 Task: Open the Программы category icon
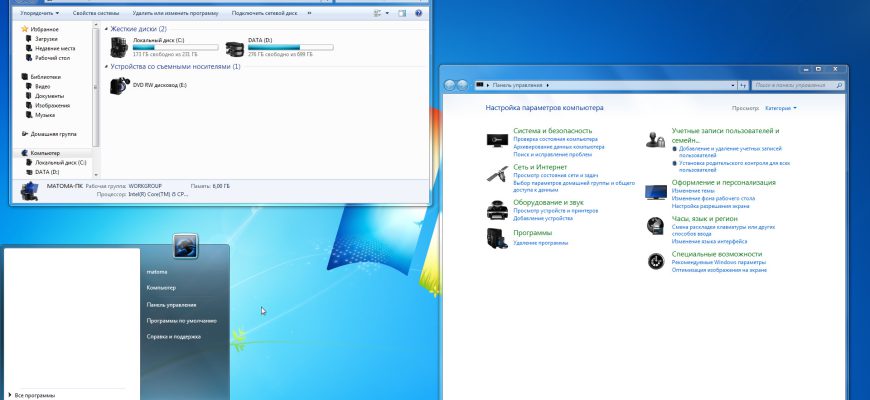click(x=497, y=238)
